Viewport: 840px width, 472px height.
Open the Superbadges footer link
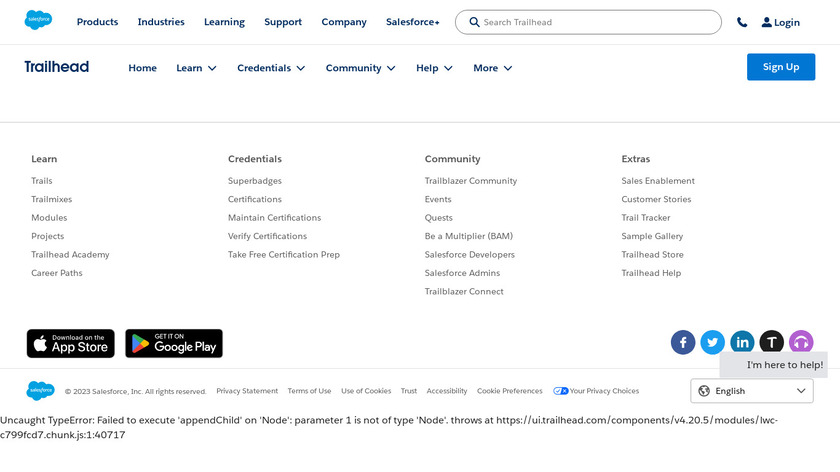tap(255, 181)
